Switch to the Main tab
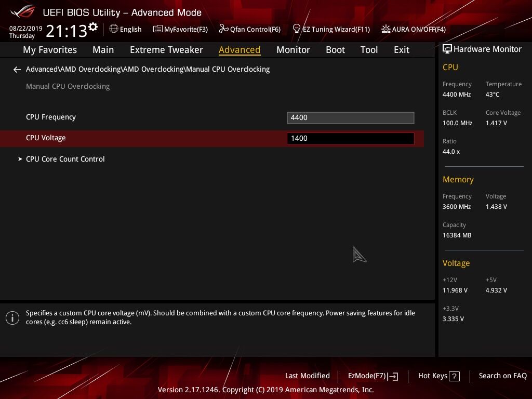The height and width of the screenshot is (399, 532). pyautogui.click(x=103, y=50)
